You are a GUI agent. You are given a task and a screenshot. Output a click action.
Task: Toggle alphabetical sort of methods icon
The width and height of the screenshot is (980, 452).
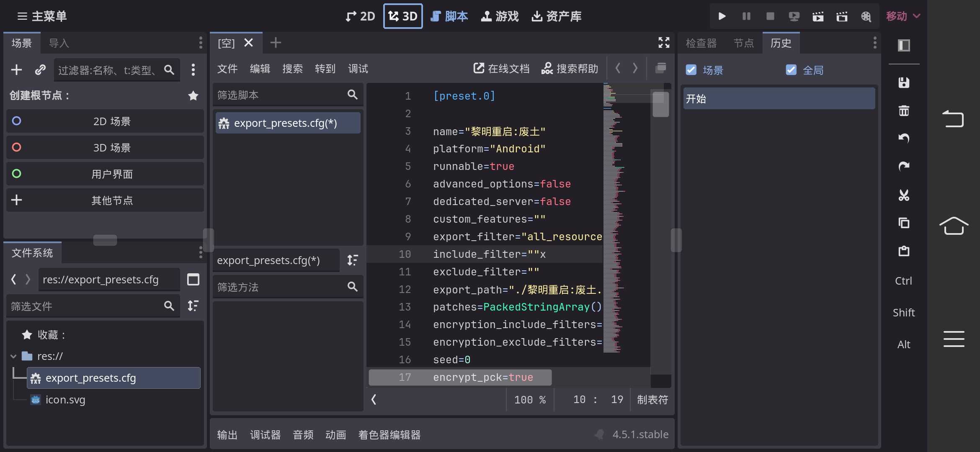[353, 260]
